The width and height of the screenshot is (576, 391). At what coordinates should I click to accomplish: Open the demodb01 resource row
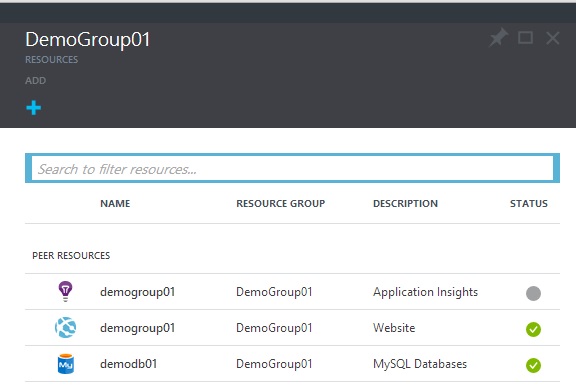pos(292,364)
